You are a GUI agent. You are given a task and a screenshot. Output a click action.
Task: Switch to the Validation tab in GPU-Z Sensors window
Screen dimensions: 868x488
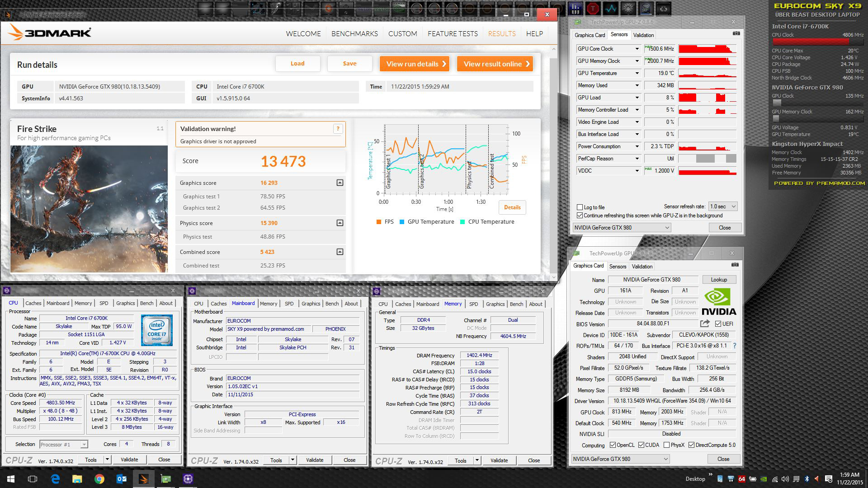click(643, 35)
